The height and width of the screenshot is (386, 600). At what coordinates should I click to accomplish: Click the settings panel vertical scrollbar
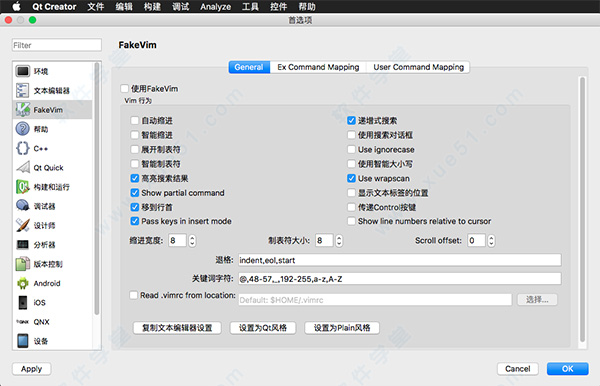pyautogui.click(x=582, y=209)
